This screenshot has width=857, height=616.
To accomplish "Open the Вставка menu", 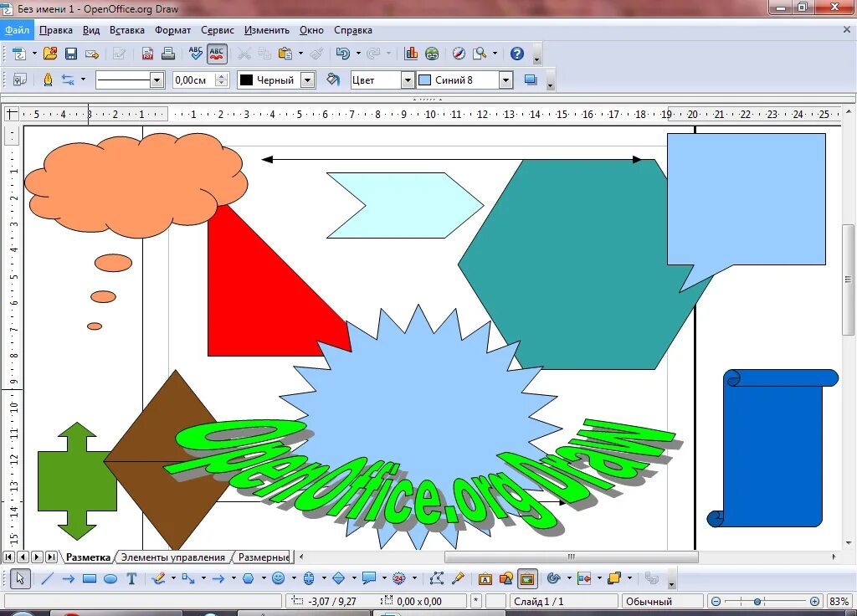I will pyautogui.click(x=127, y=30).
